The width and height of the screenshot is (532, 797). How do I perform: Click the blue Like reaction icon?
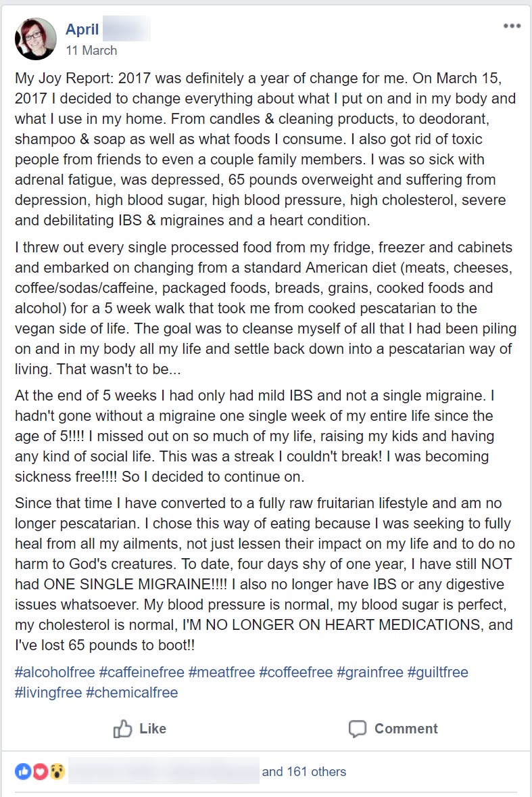[x=23, y=771]
